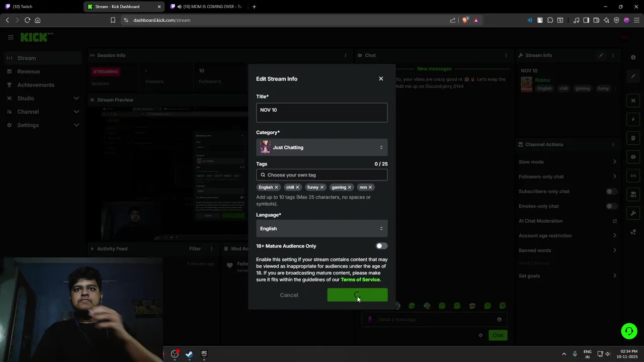Remove the chill tag

tap(297, 187)
